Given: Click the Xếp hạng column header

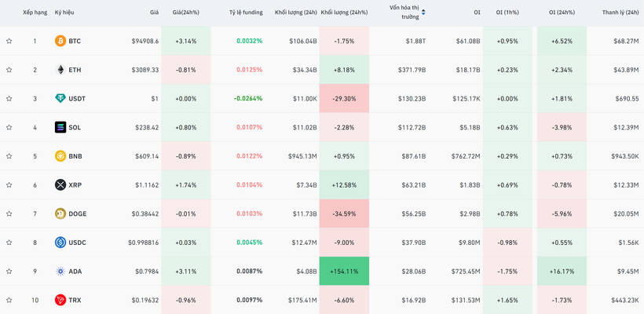Looking at the screenshot, I should point(35,13).
